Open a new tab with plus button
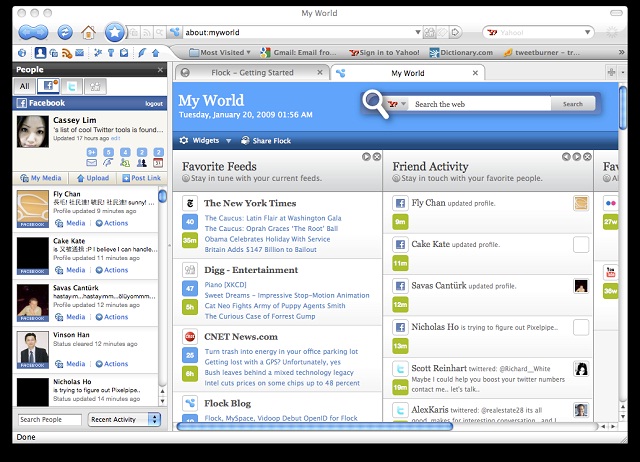This screenshot has height=462, width=640. point(611,72)
